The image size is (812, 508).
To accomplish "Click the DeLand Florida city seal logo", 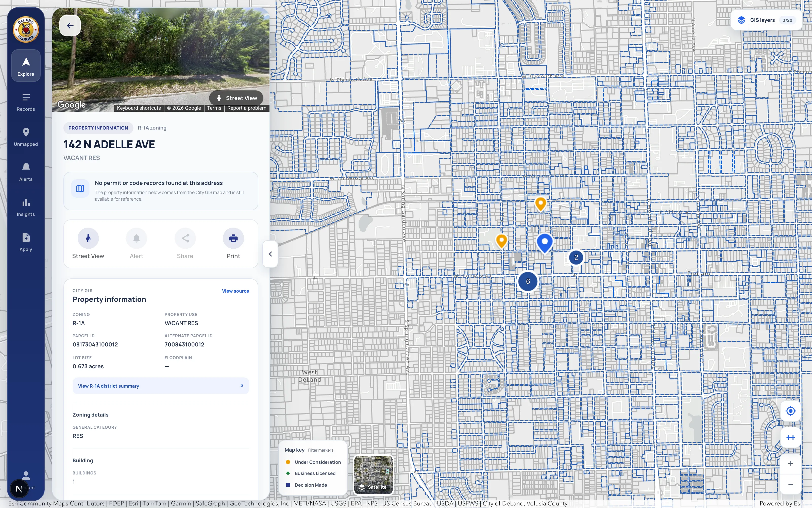I will (x=26, y=29).
